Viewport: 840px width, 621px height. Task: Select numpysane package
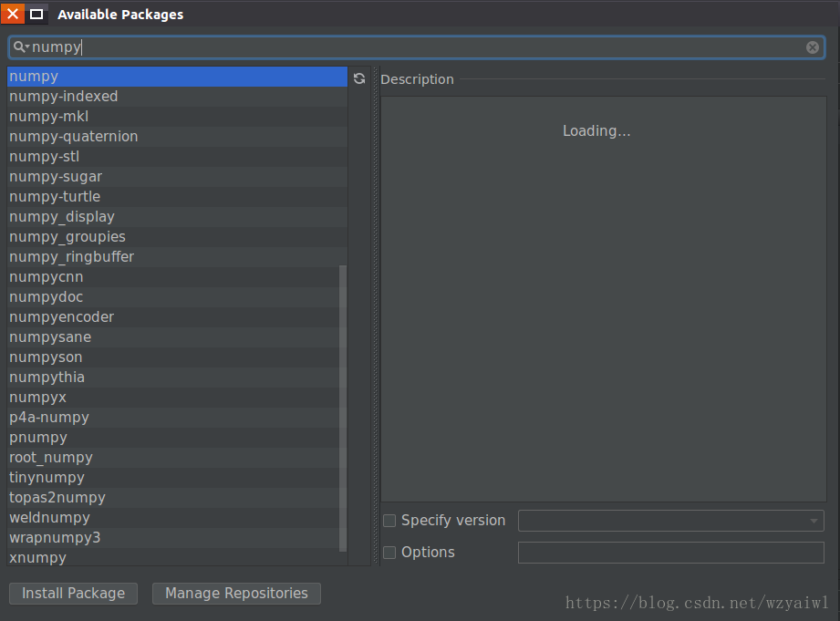[173, 337]
